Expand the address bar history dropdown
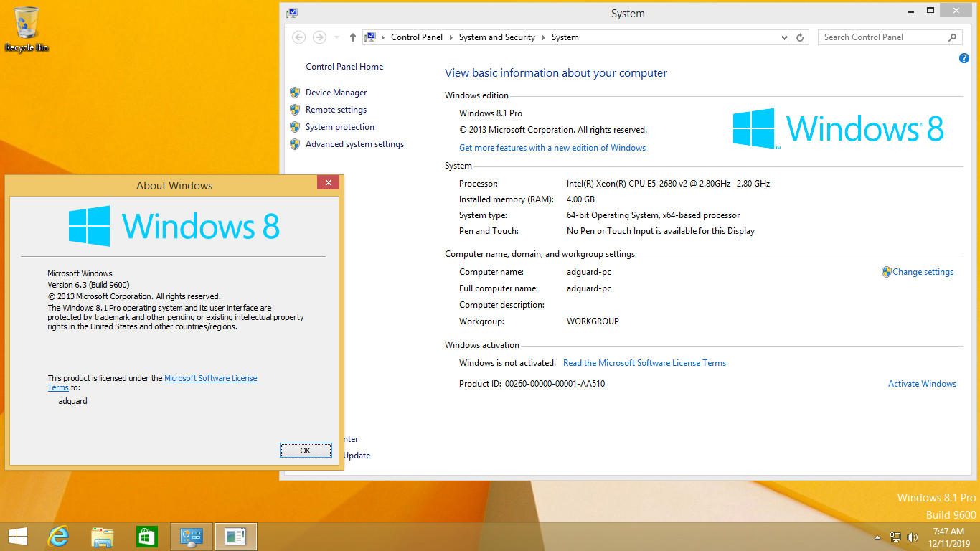The height and width of the screenshot is (551, 980). click(784, 37)
